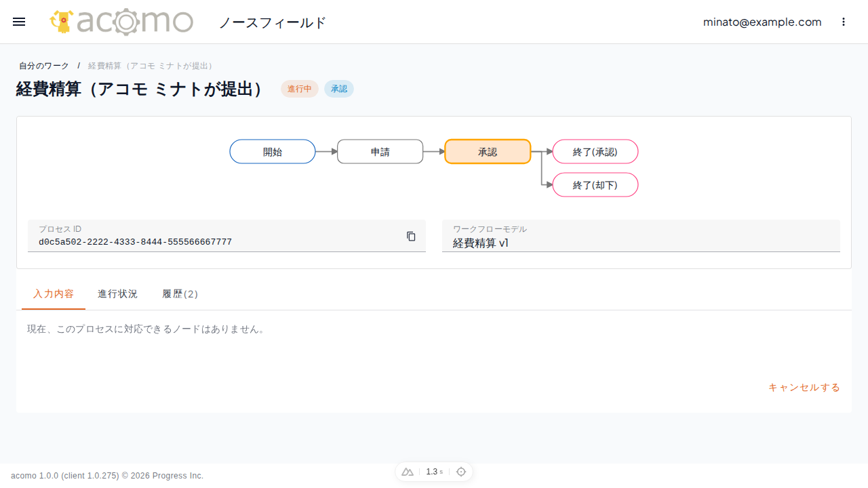
Task: Click the footer version text acomo 1.0.0
Action: pyautogui.click(x=107, y=476)
